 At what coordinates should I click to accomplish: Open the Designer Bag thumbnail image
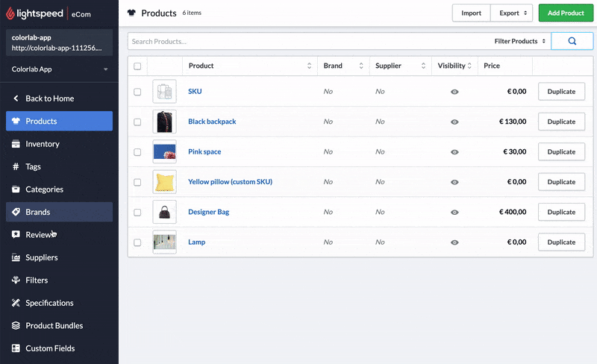[164, 212]
